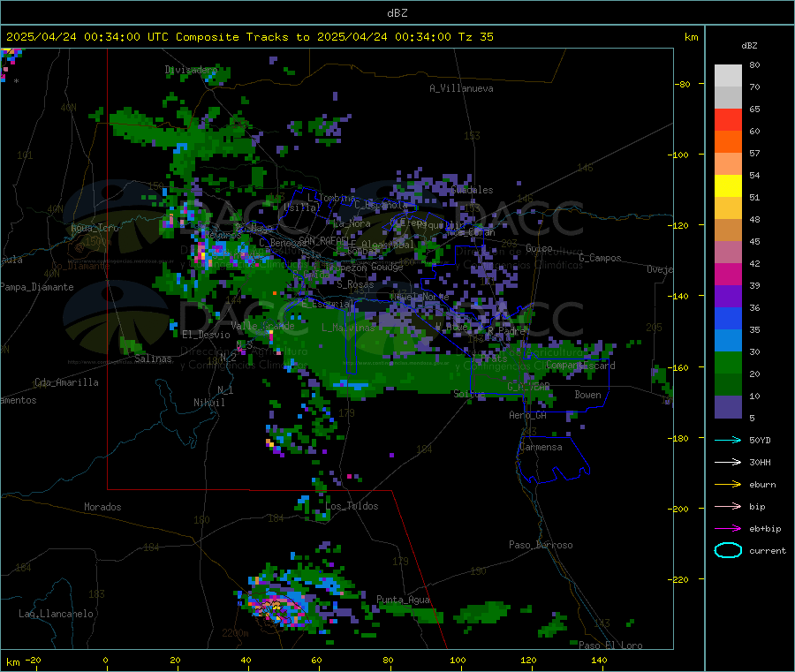Click the 100 km horizontal axis tick

(x=458, y=660)
